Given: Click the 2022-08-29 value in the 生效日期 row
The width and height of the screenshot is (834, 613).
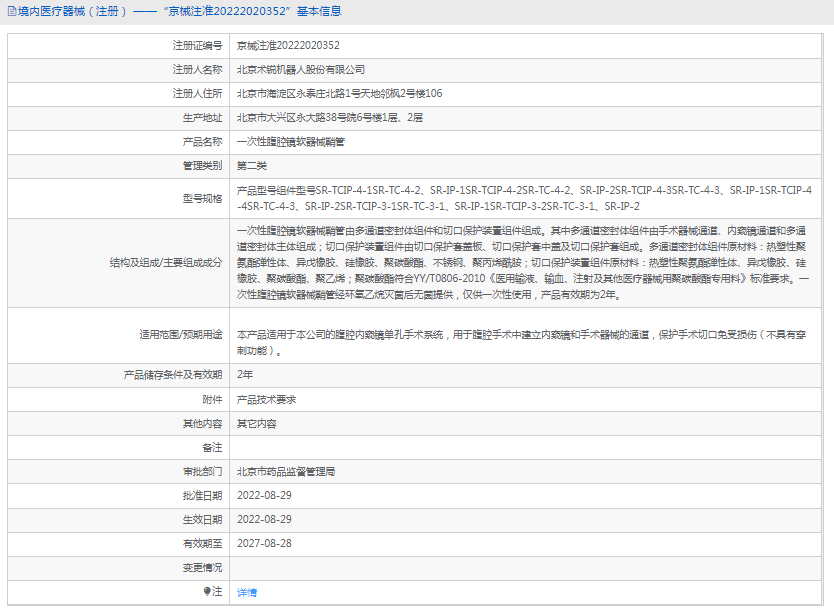Looking at the screenshot, I should [x=264, y=519].
